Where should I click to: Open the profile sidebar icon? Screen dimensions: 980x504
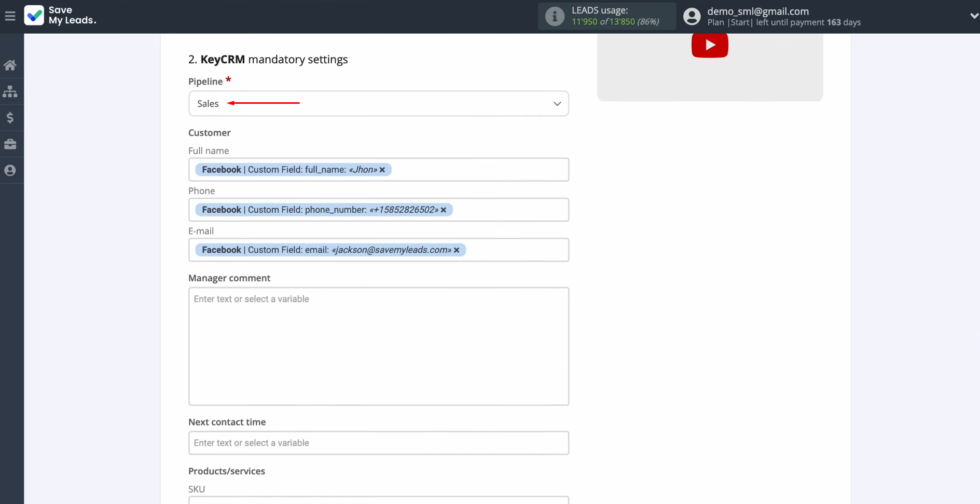click(10, 170)
